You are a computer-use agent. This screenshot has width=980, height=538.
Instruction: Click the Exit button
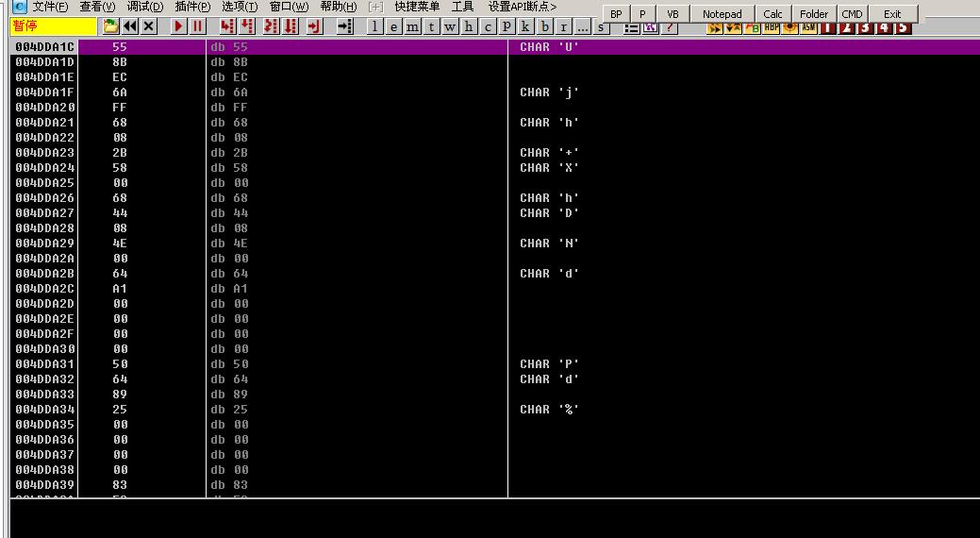(x=892, y=14)
